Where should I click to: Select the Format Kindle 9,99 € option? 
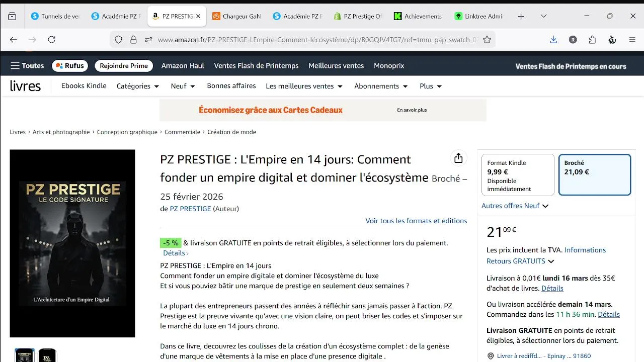click(x=518, y=174)
